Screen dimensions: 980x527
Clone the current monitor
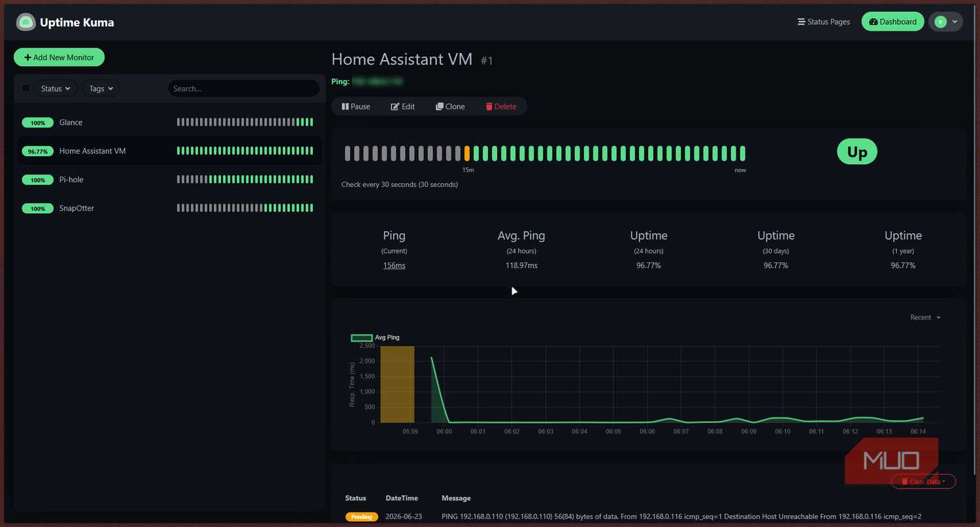pyautogui.click(x=451, y=107)
